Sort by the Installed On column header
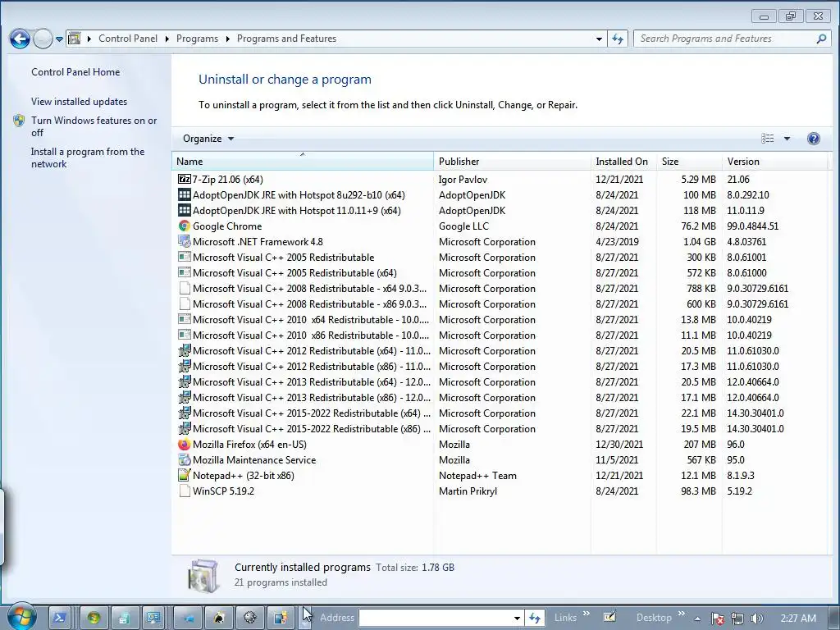Image resolution: width=840 pixels, height=630 pixels. tap(623, 162)
